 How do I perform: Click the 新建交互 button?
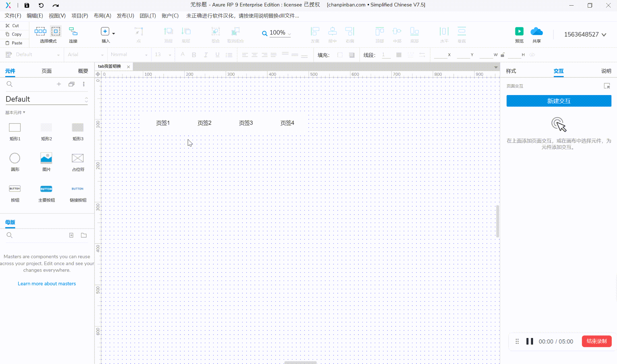click(x=559, y=101)
